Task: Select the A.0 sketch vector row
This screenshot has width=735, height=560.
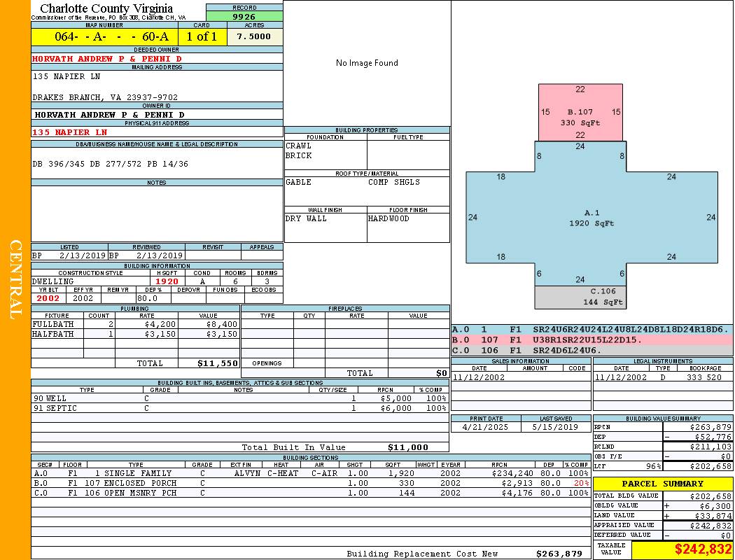Action: pyautogui.click(x=592, y=330)
